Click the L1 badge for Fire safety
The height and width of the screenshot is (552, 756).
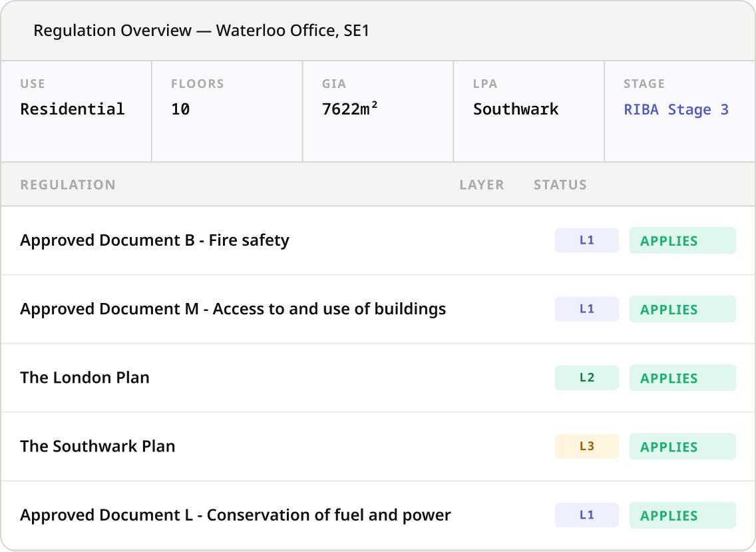[x=587, y=240]
